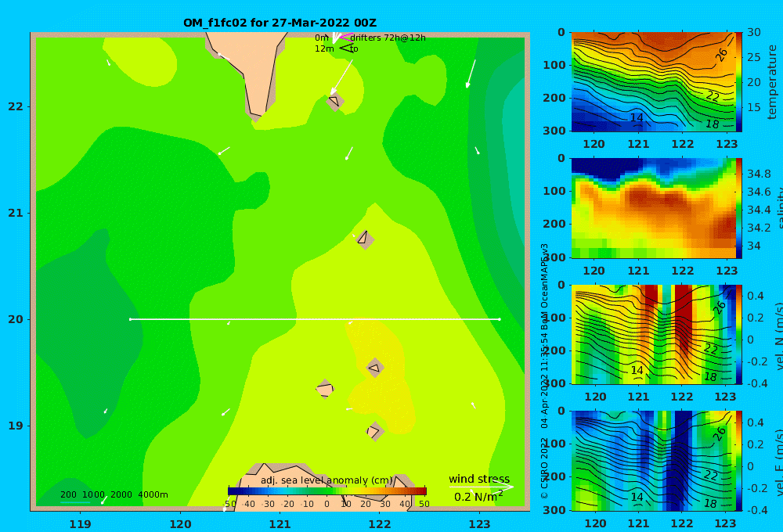Click the southernmost small island marker near 19N
The height and width of the screenshot is (532, 783).
pyautogui.click(x=374, y=431)
